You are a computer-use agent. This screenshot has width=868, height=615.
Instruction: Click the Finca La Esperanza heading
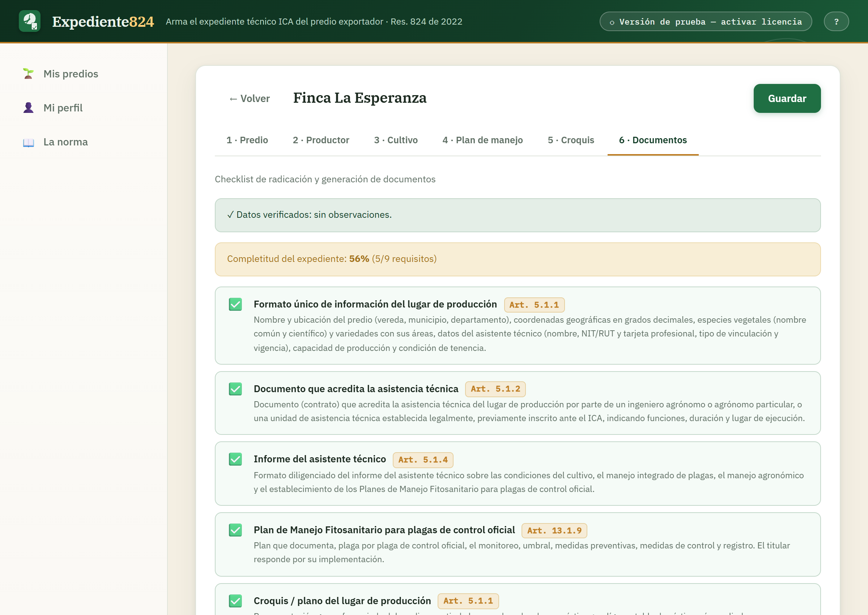pos(359,98)
